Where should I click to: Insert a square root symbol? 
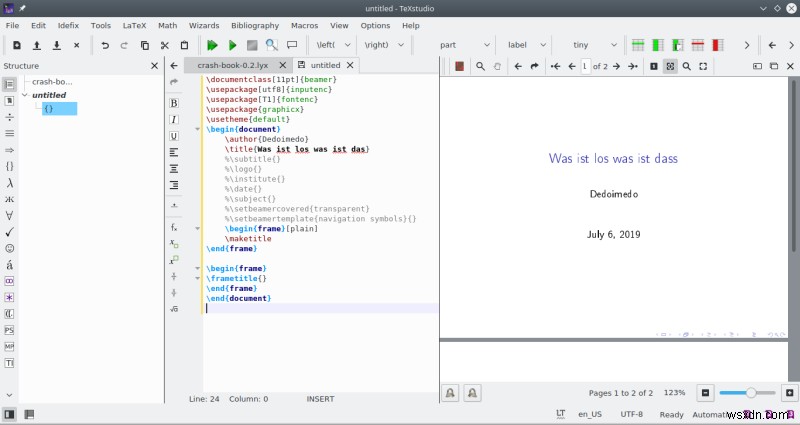pos(174,309)
